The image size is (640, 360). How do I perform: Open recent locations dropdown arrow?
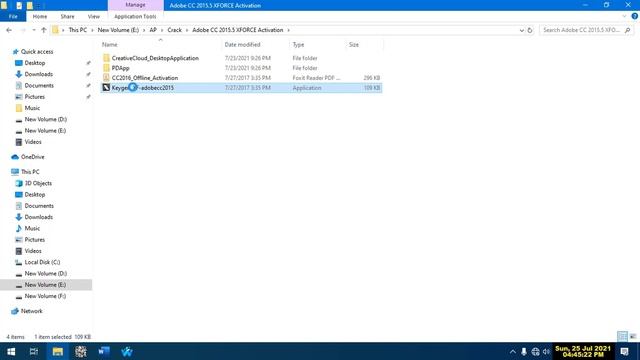click(34, 30)
